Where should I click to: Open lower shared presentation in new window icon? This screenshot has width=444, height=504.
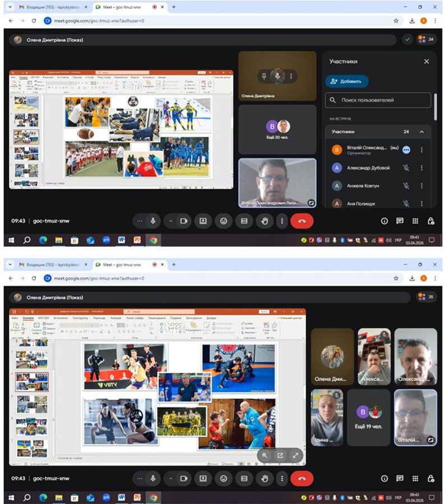(x=280, y=455)
